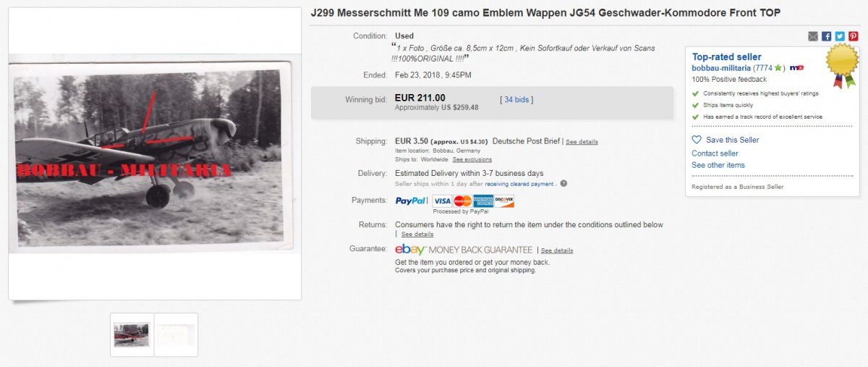The height and width of the screenshot is (367, 868).
Task: Select the second blank photo thumbnail
Action: pyautogui.click(x=176, y=334)
